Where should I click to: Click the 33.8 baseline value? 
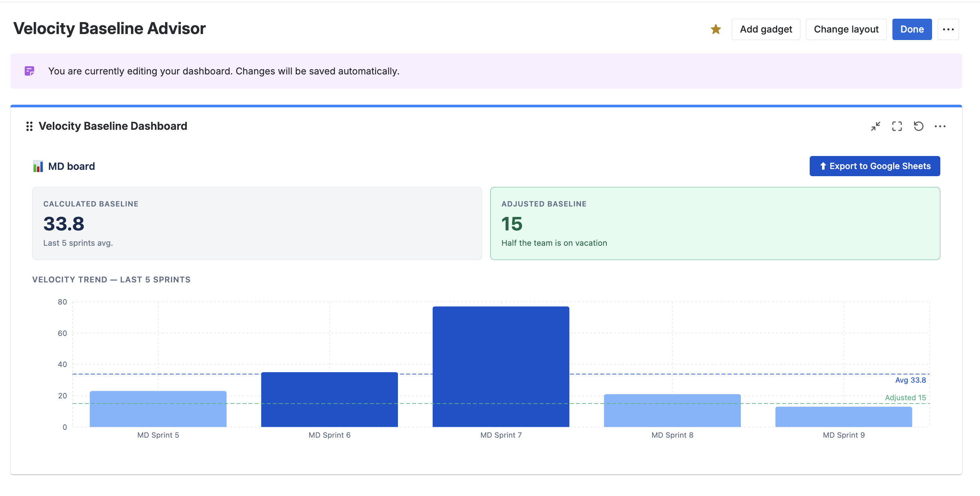point(64,223)
